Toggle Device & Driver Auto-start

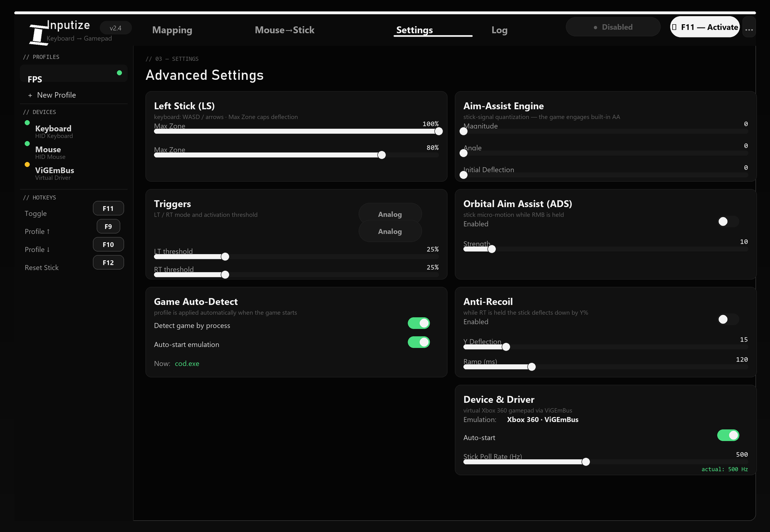tap(728, 435)
